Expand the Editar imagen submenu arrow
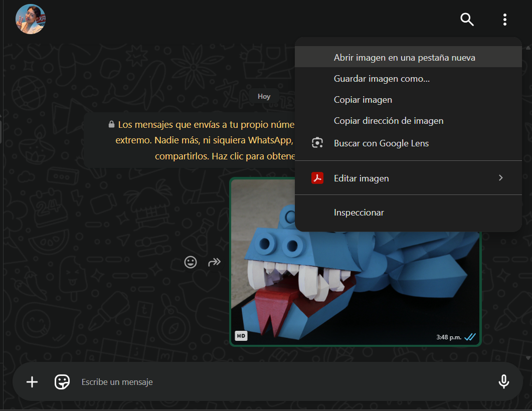The image size is (532, 411). click(x=500, y=178)
